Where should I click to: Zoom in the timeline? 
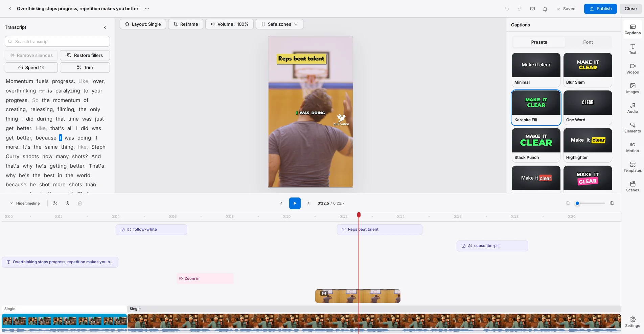(612, 203)
